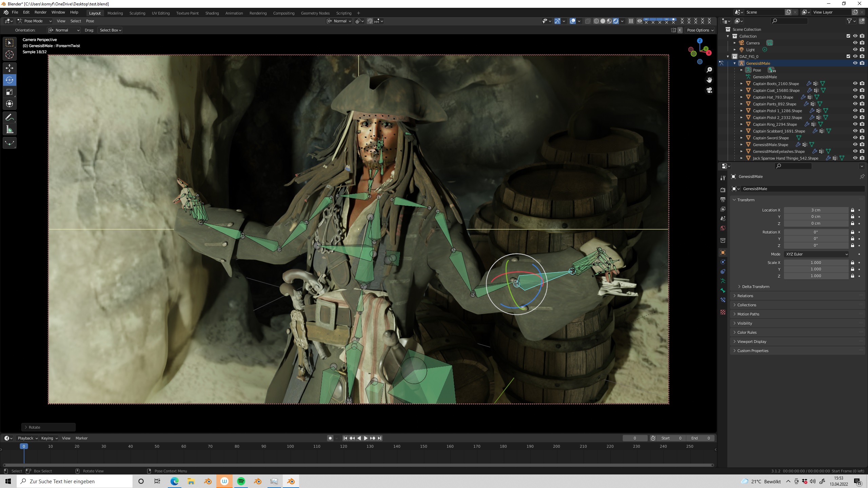
Task: Uncheck DAZ_FIG_0 collection exclude checkbox
Action: (x=848, y=57)
